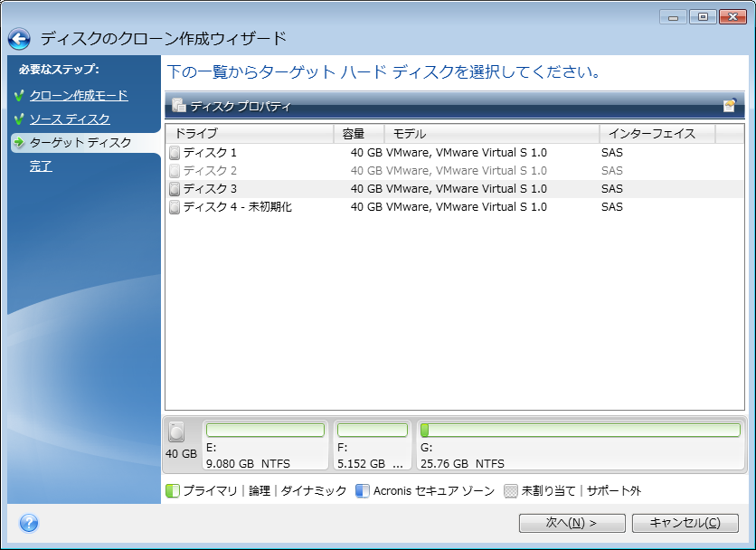Click the back arrow icon in title bar
The image size is (756, 550).
tap(20, 39)
